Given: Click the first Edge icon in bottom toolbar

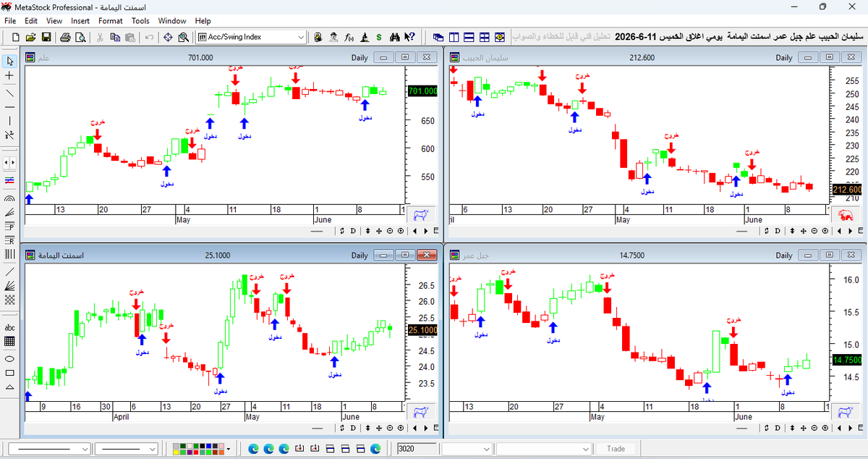Looking at the screenshot, I should (253, 449).
